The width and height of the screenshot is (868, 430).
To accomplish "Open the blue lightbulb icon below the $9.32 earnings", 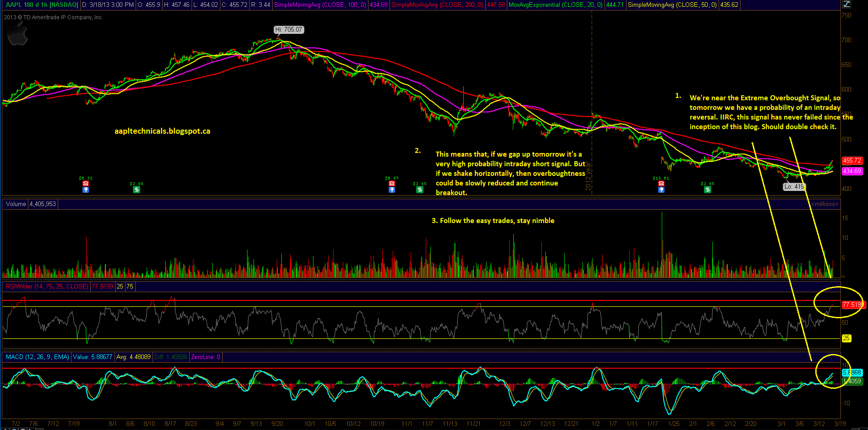I will (x=86, y=190).
